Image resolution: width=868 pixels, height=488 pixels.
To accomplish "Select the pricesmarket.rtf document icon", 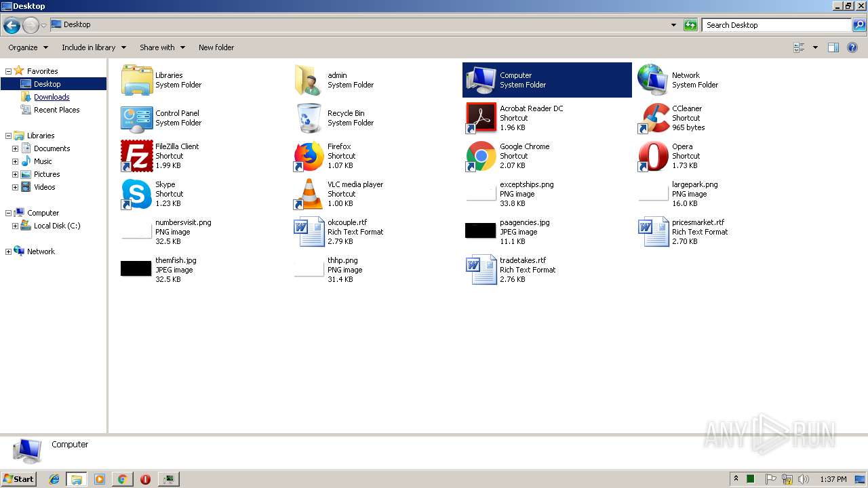I will 653,232.
